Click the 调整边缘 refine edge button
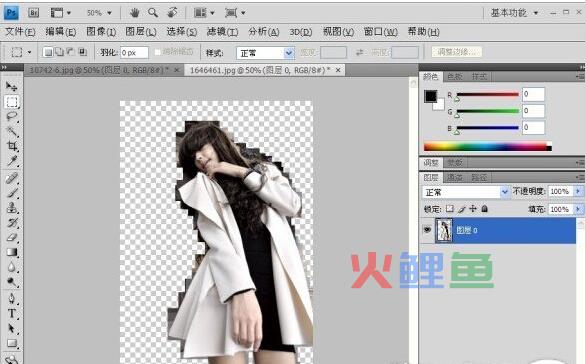This screenshot has height=364, width=585. (457, 52)
